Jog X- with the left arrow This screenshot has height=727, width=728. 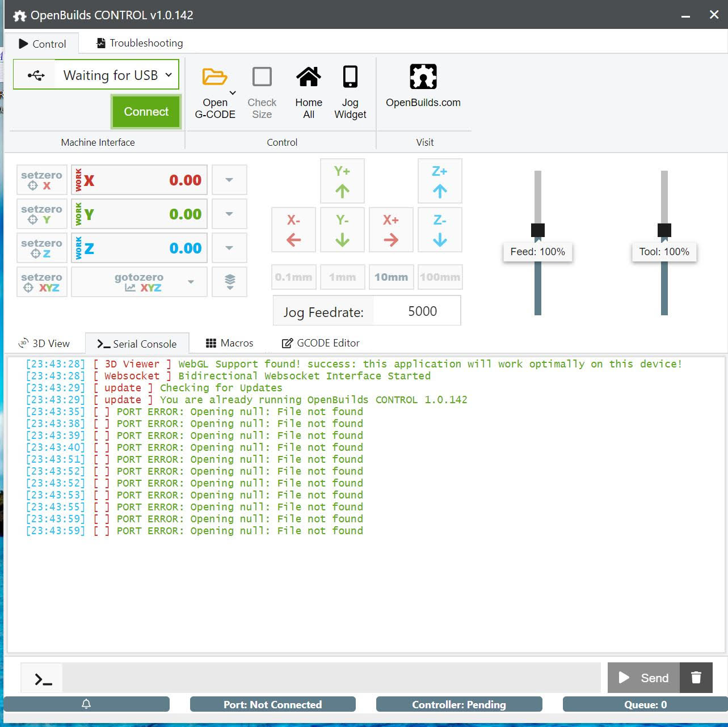pyautogui.click(x=293, y=230)
